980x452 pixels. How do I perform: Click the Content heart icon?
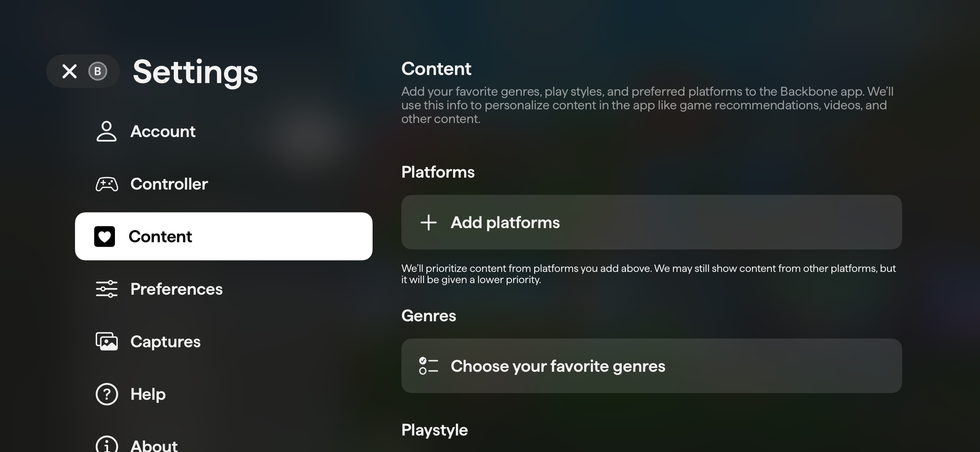(104, 236)
